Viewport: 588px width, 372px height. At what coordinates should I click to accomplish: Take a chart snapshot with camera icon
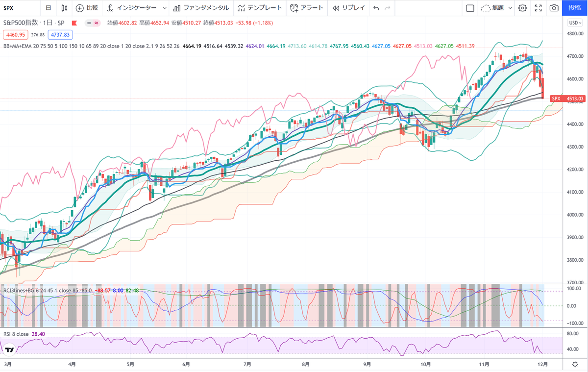554,8
